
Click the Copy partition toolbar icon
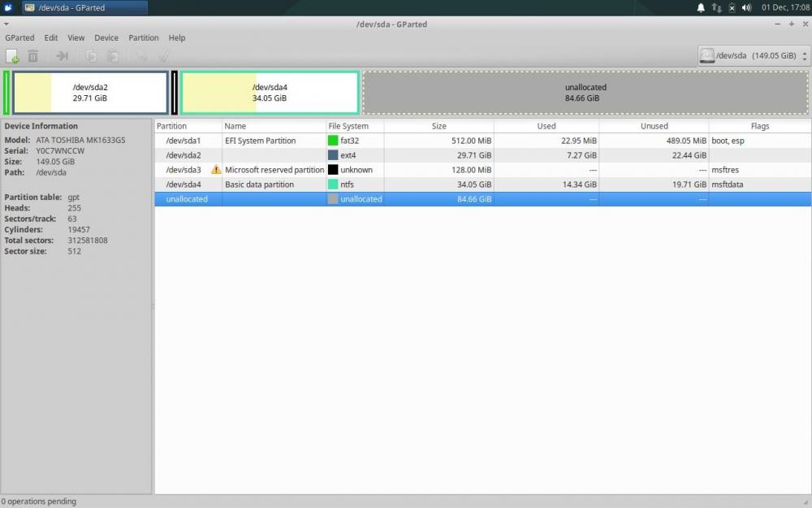(x=91, y=56)
